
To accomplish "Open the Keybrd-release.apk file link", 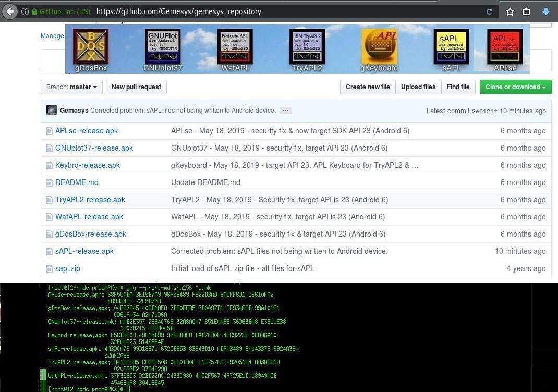I will pos(88,165).
